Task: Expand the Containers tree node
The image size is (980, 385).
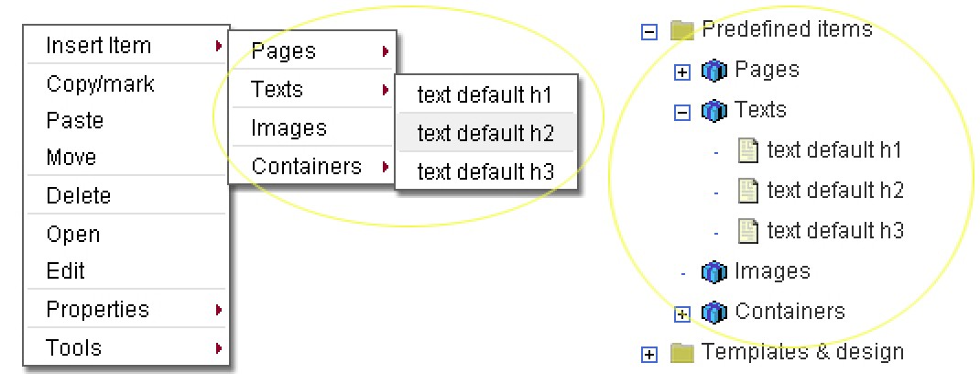Action: (x=681, y=314)
